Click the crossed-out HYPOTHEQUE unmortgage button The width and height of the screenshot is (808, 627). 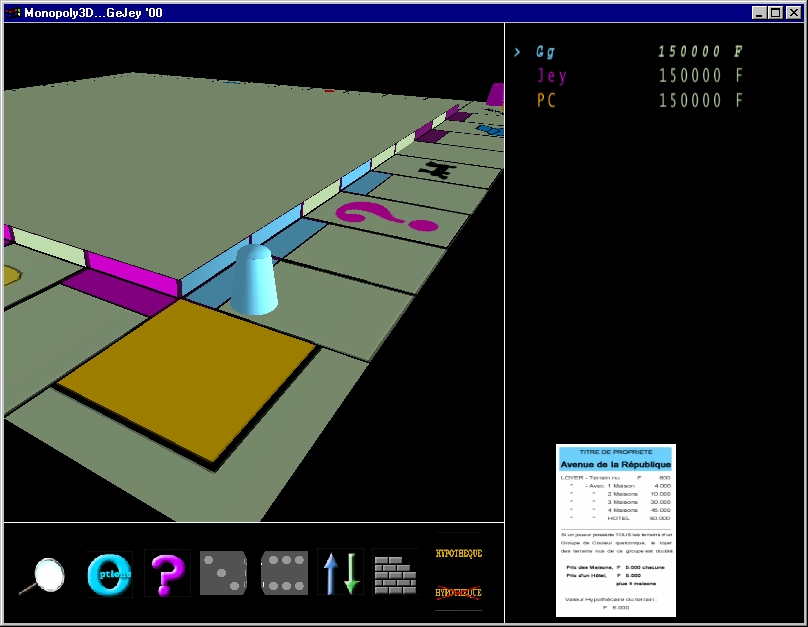(458, 593)
